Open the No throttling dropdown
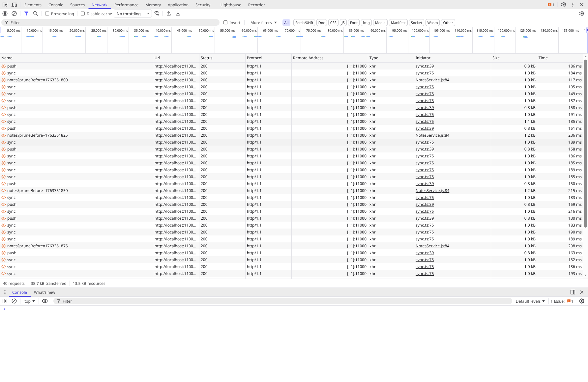The height and width of the screenshot is (382, 588). click(133, 14)
